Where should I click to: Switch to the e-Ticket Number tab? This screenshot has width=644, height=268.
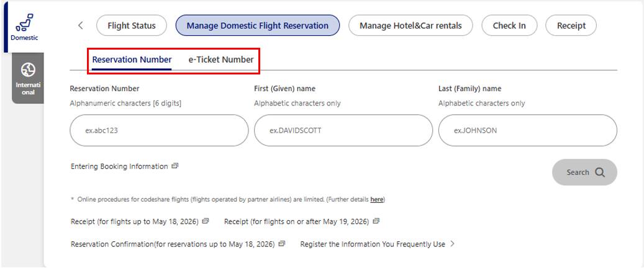[x=220, y=60]
